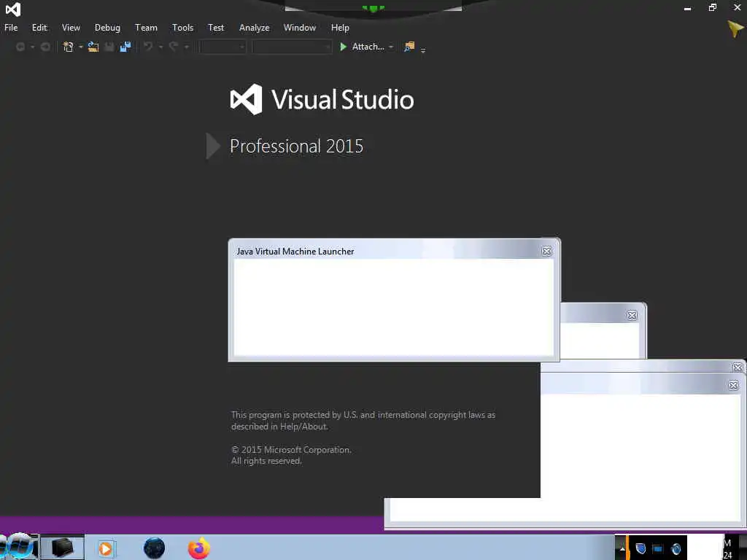This screenshot has width=747, height=560.
Task: Click the dark globe taskbar icon
Action: tap(155, 548)
